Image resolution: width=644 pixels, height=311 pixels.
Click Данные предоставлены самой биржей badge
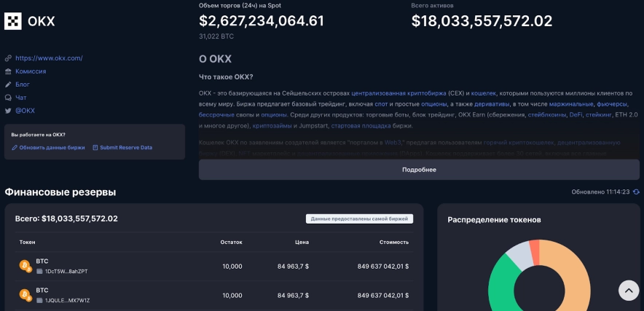[359, 219]
